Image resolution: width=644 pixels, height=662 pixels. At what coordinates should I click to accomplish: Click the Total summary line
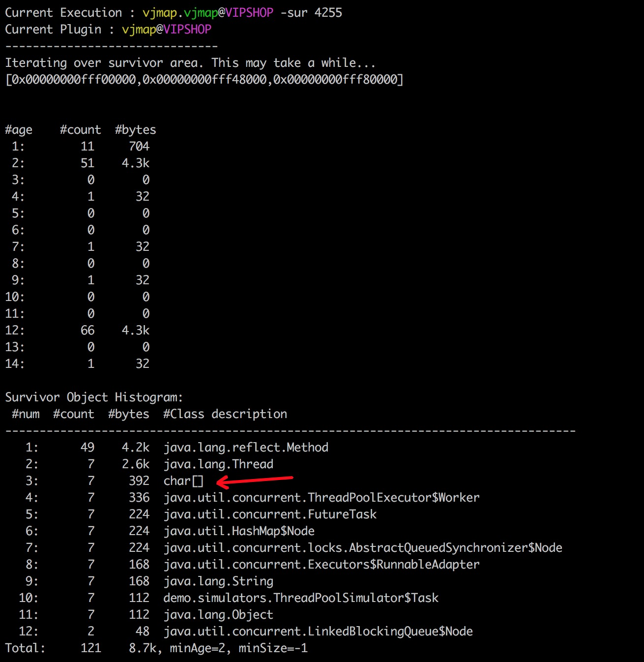point(156,648)
